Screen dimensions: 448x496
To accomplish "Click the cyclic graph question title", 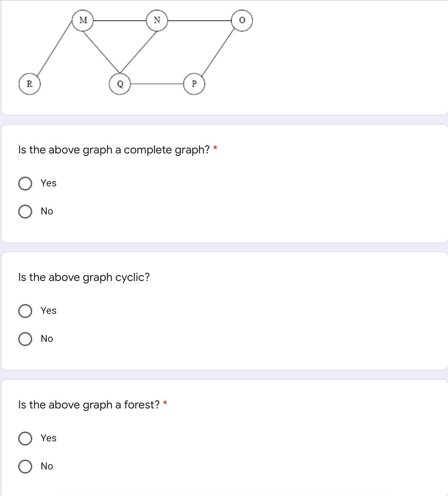I will point(84,277).
